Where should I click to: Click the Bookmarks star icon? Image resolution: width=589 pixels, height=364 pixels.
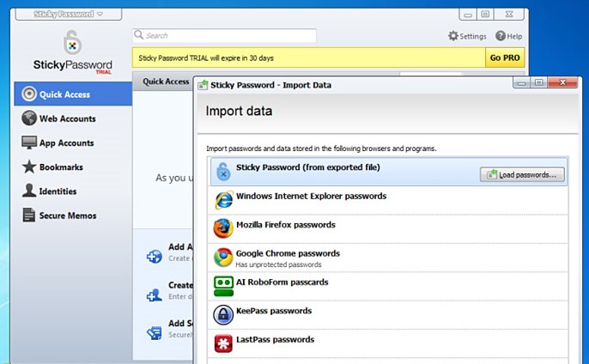[x=29, y=167]
